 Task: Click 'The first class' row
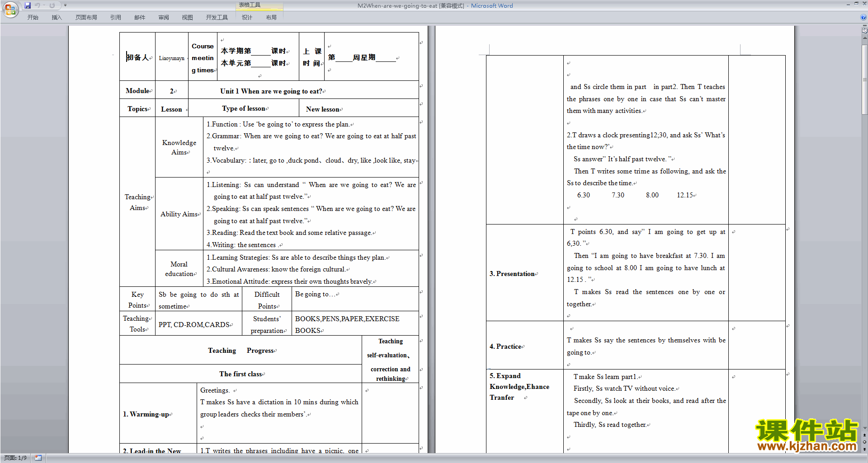[241, 374]
